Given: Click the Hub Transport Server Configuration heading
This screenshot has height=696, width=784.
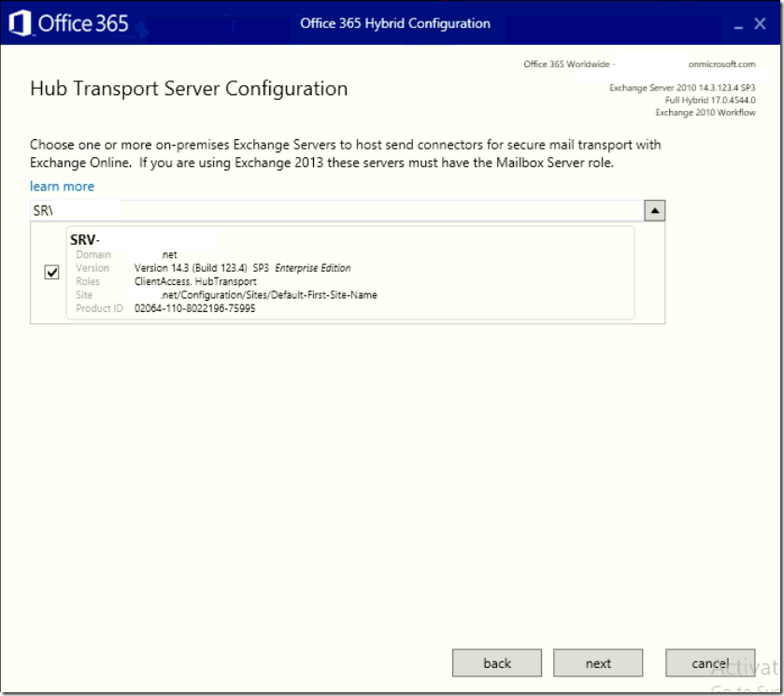Looking at the screenshot, I should (189, 89).
